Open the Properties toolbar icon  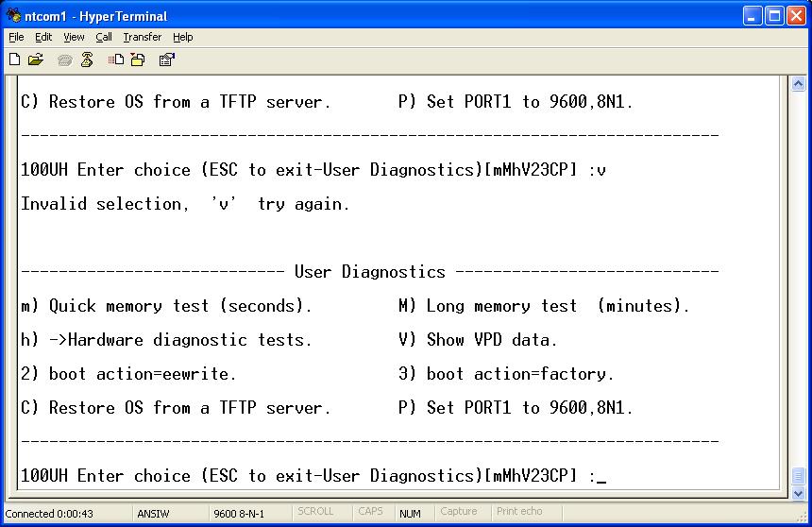coord(166,59)
